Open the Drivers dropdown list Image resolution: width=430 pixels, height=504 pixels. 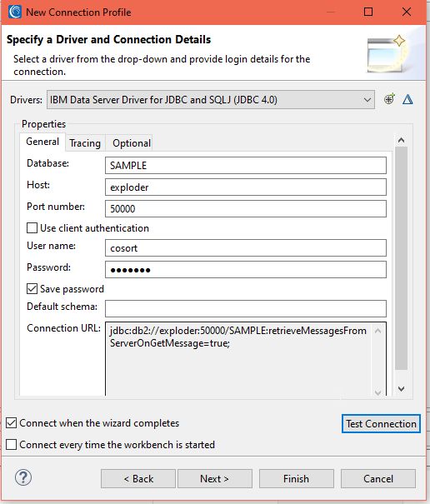pos(211,100)
